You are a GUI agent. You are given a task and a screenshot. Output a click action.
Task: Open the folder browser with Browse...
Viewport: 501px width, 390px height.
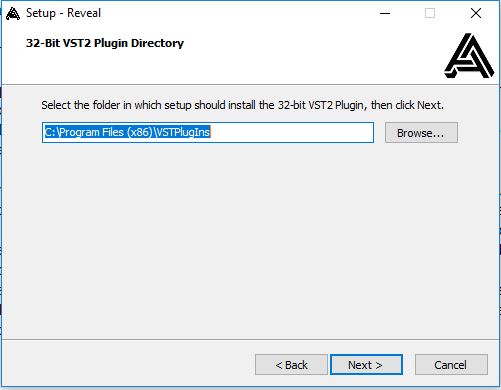(x=421, y=133)
